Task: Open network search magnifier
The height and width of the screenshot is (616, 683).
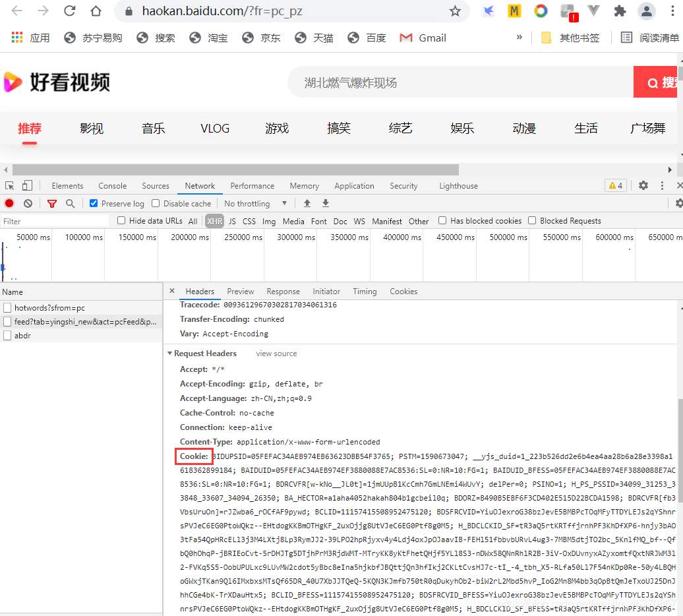Action: point(70,203)
